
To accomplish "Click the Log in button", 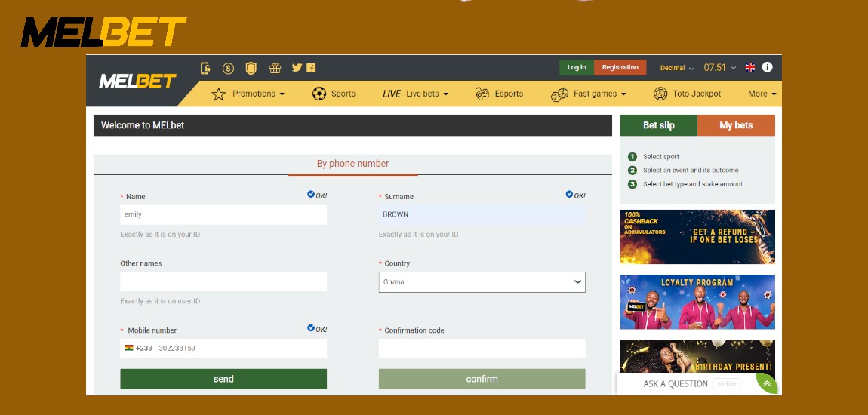I will click(x=576, y=67).
